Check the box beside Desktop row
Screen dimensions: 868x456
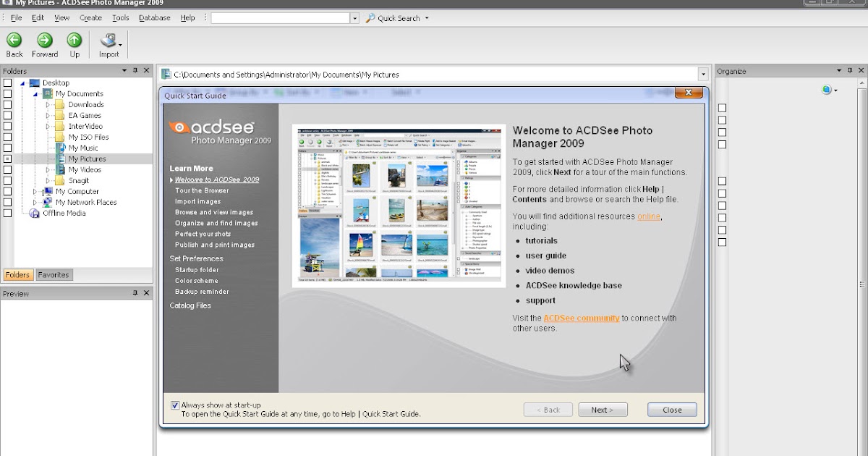7,83
